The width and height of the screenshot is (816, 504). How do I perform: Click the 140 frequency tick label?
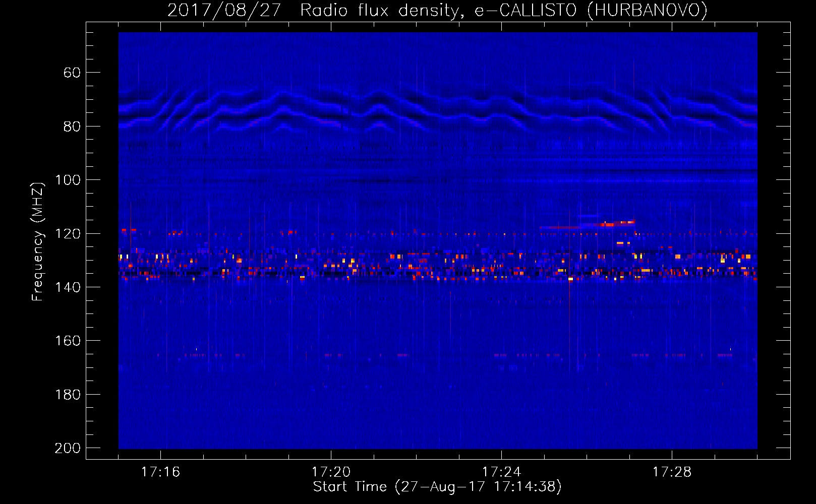coord(68,287)
